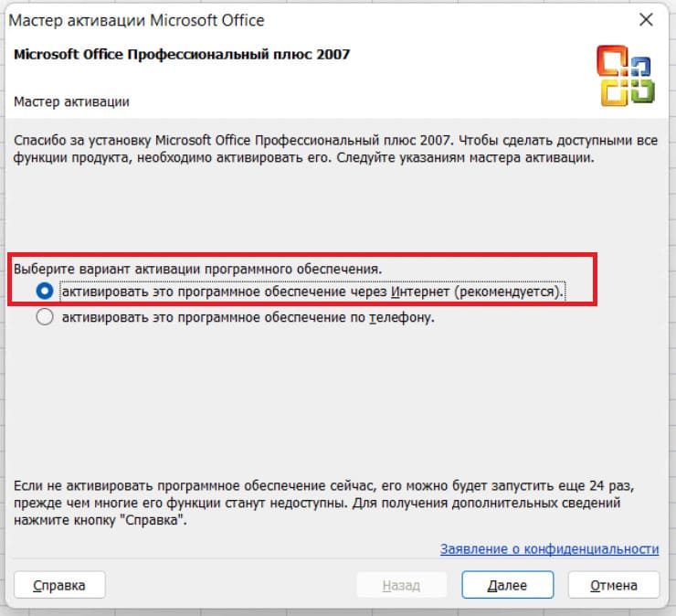Viewport: 676px width, 616px height.
Task: Click the greyed-out "Назад" button
Action: click(x=401, y=585)
